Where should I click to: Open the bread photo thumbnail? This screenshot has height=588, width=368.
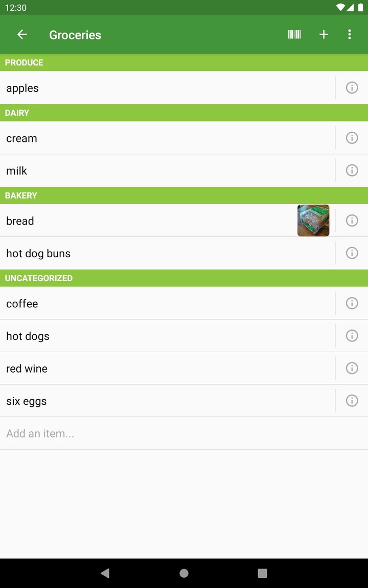[x=313, y=220]
